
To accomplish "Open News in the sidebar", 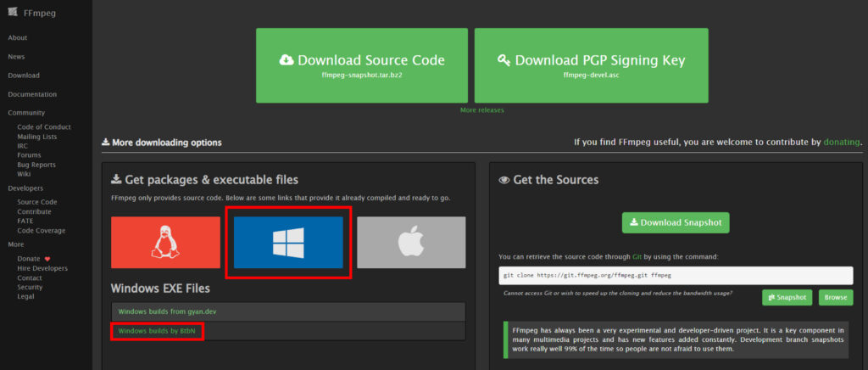I will [x=16, y=57].
